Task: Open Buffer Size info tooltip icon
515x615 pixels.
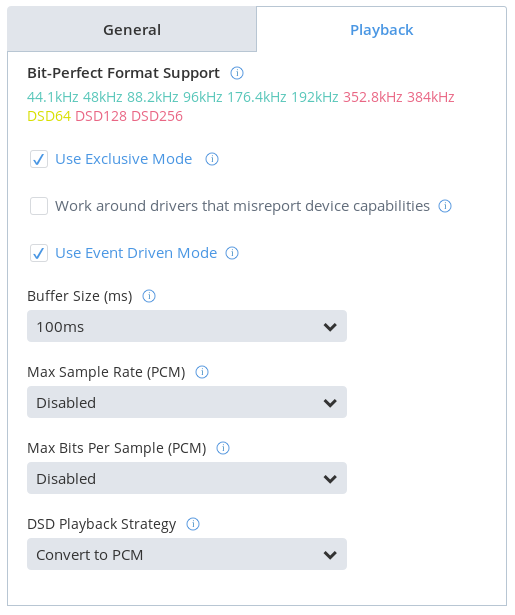Action: point(149,296)
